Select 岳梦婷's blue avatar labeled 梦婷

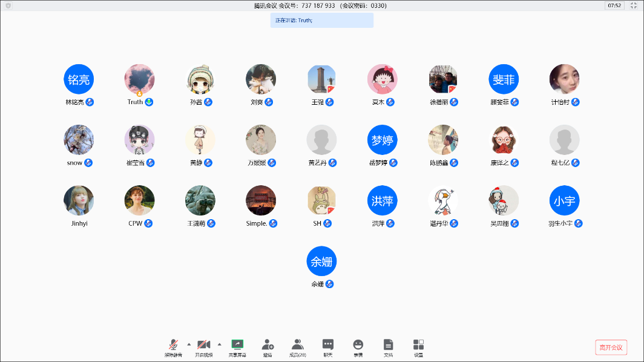[382, 140]
